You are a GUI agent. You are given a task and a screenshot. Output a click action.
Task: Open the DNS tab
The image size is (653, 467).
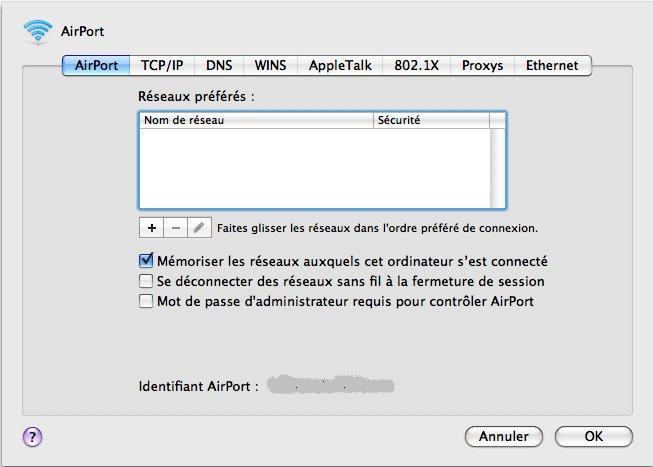pyautogui.click(x=219, y=65)
